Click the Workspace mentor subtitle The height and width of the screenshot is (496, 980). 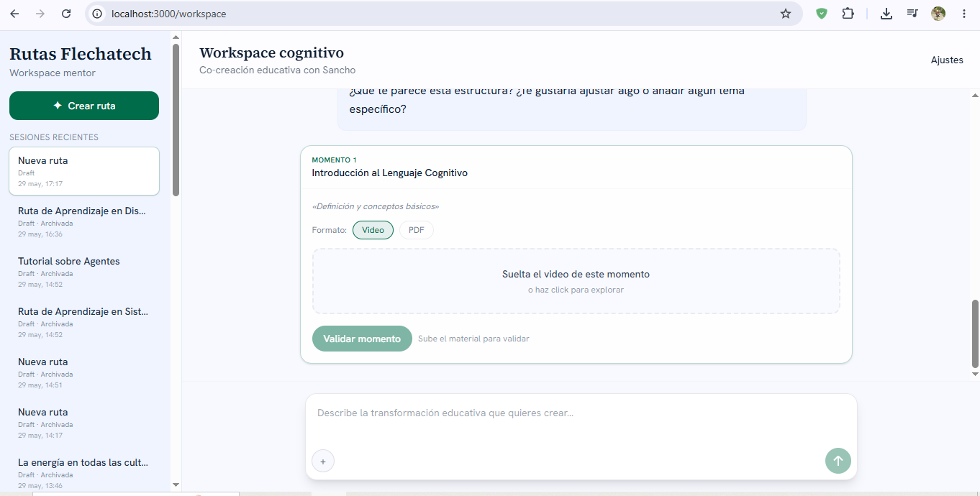point(53,73)
